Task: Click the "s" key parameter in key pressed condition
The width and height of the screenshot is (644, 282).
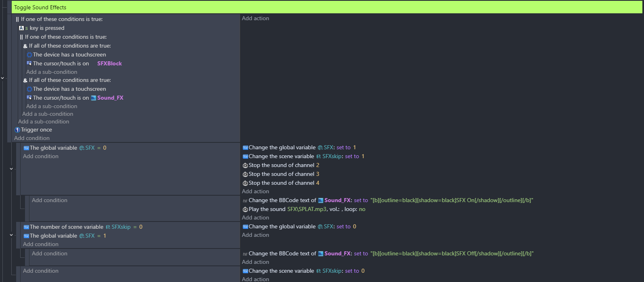Action: (27, 28)
